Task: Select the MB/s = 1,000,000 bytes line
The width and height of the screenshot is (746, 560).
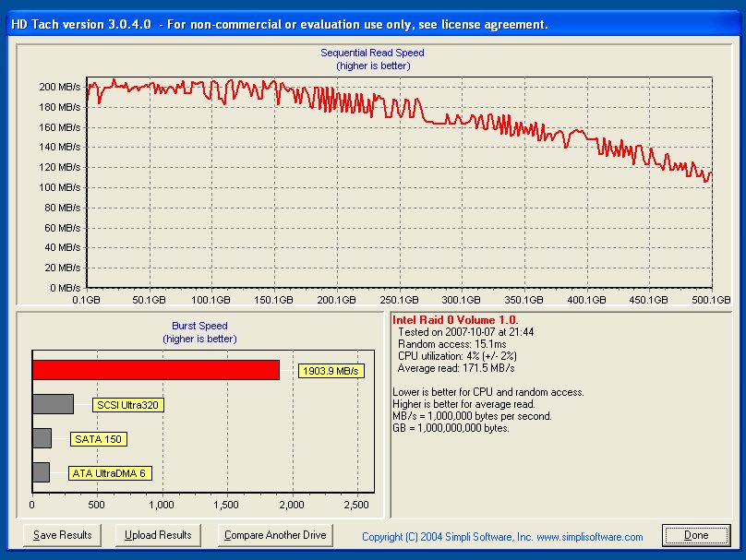Action: pos(472,416)
